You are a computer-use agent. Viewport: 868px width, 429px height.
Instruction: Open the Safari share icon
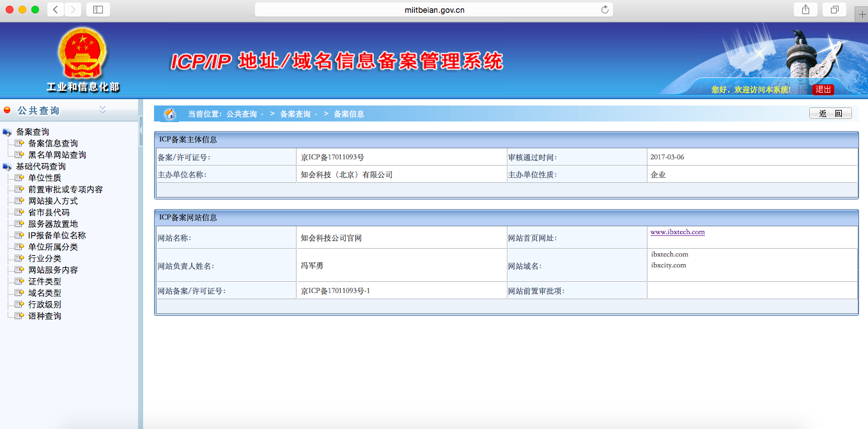805,10
